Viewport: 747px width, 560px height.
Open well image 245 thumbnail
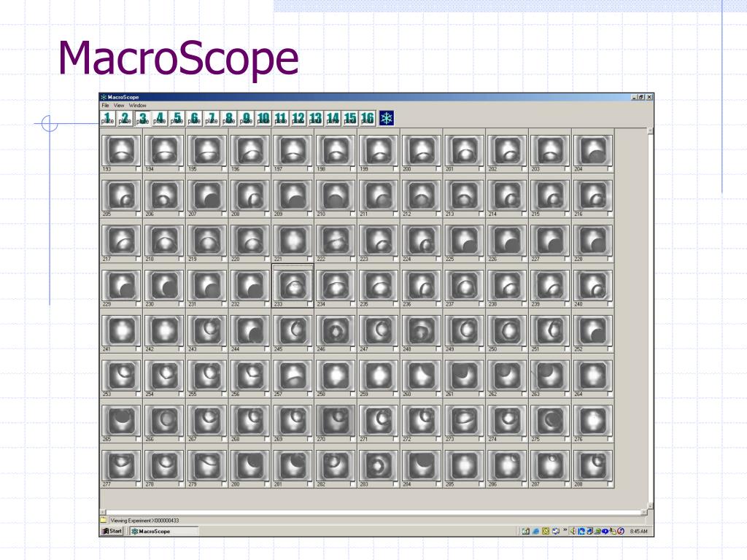(293, 330)
